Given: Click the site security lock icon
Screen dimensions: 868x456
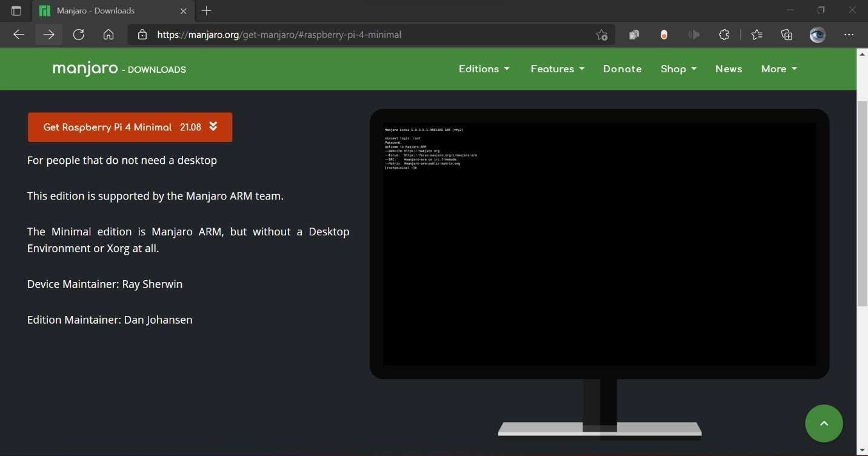Looking at the screenshot, I should (142, 35).
